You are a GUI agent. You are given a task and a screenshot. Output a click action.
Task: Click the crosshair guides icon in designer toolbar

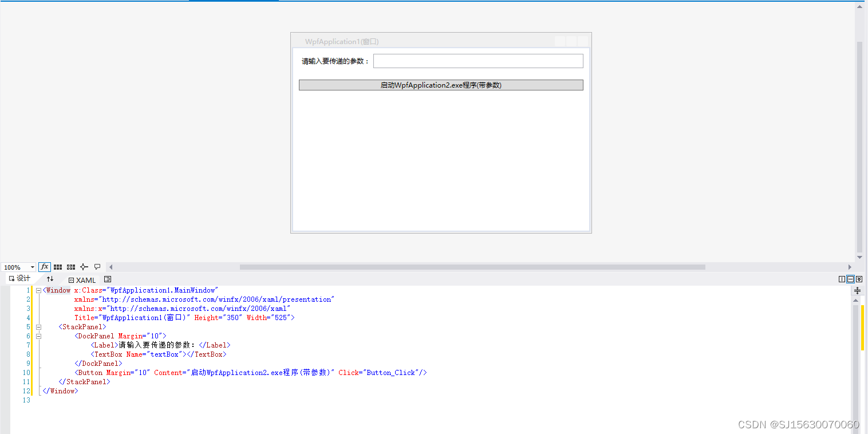click(x=83, y=267)
